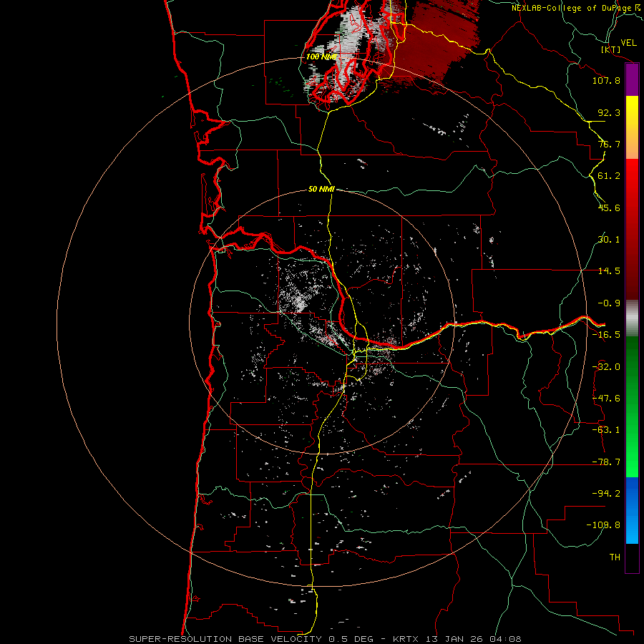Click the 13 JAN 26 04:08 timestamp

point(473,639)
